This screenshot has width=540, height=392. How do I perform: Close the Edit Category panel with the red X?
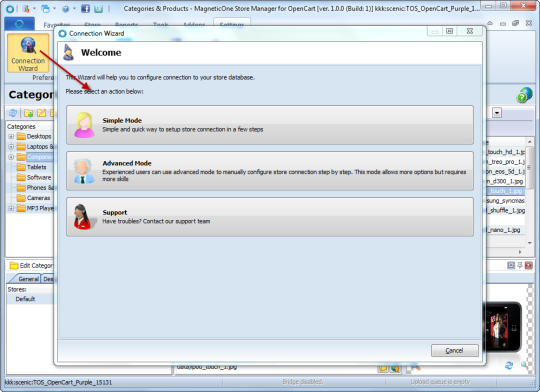[529, 265]
